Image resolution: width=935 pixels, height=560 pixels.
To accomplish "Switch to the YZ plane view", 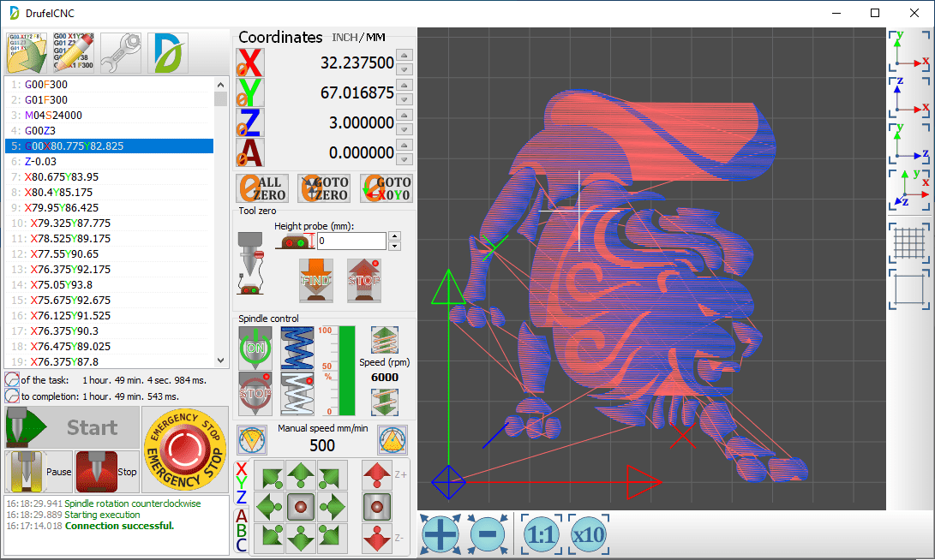I will (x=908, y=144).
